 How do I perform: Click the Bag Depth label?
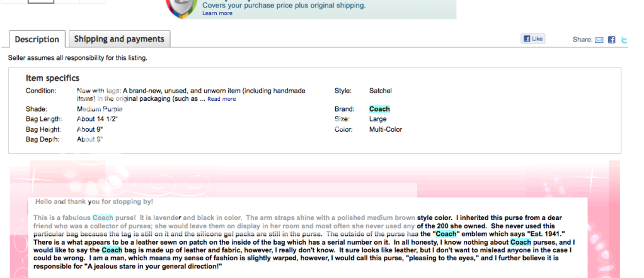pos(43,139)
